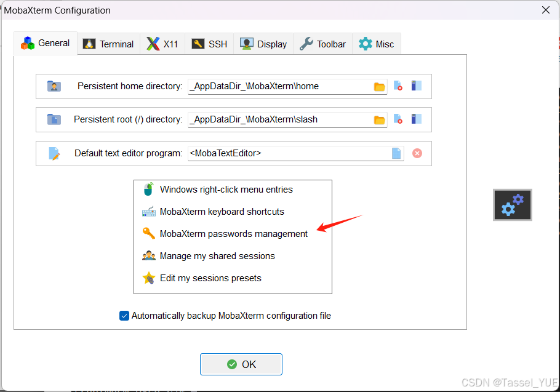
Task: Click the keyboard icon beside shortcuts entry
Action: [148, 211]
